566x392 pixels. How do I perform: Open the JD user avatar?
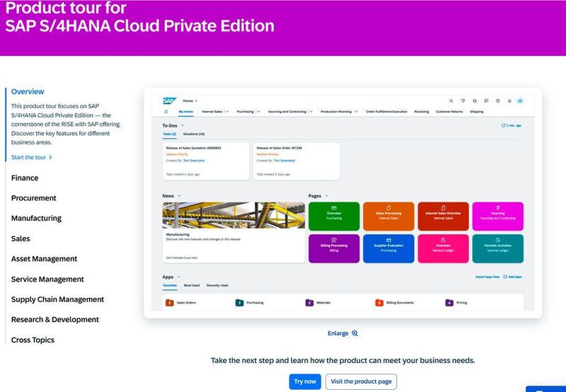[x=520, y=101]
